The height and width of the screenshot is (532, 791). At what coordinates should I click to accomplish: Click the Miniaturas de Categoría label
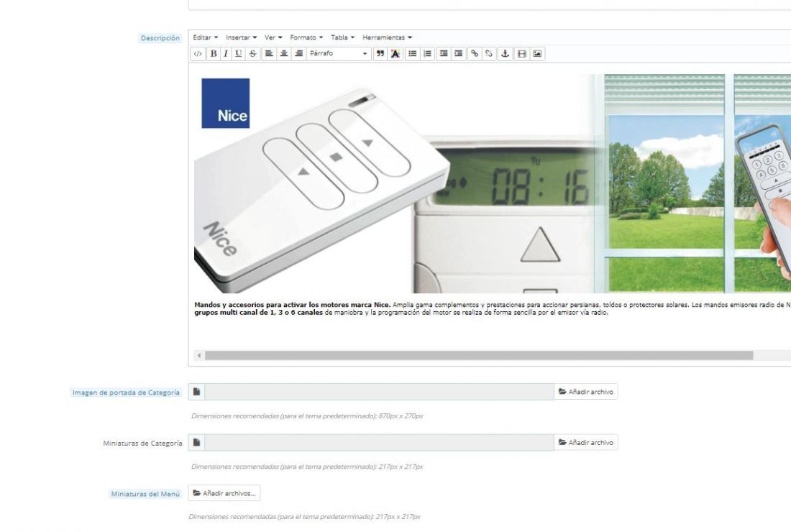[x=142, y=444]
